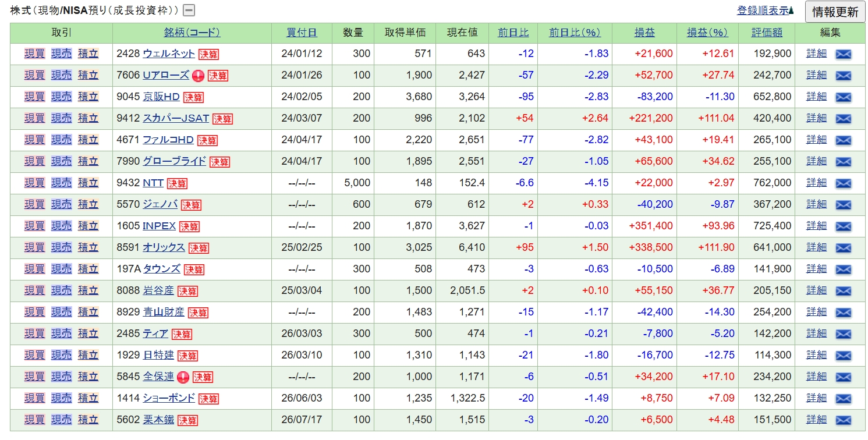Click 積立 for ショーボンド row
The width and height of the screenshot is (868, 440).
point(88,398)
